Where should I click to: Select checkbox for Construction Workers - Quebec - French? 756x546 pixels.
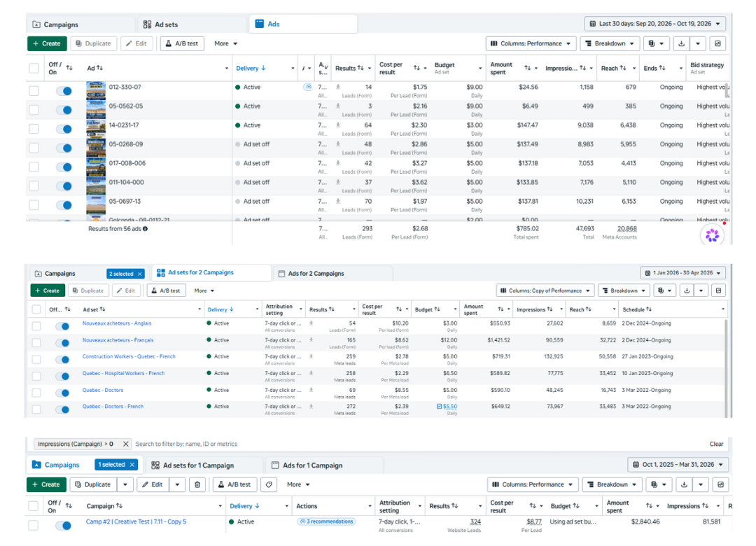tap(36, 359)
